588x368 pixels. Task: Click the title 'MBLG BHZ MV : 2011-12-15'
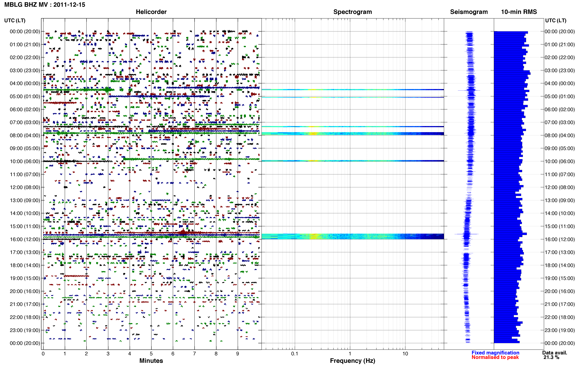pos(45,5)
